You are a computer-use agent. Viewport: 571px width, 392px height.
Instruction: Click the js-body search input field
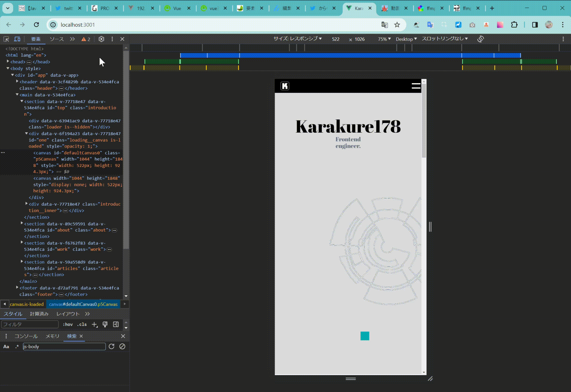(64, 347)
